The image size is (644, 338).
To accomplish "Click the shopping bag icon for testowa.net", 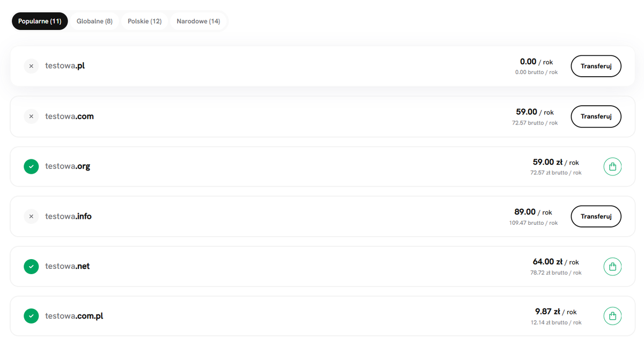I will pyautogui.click(x=612, y=267).
